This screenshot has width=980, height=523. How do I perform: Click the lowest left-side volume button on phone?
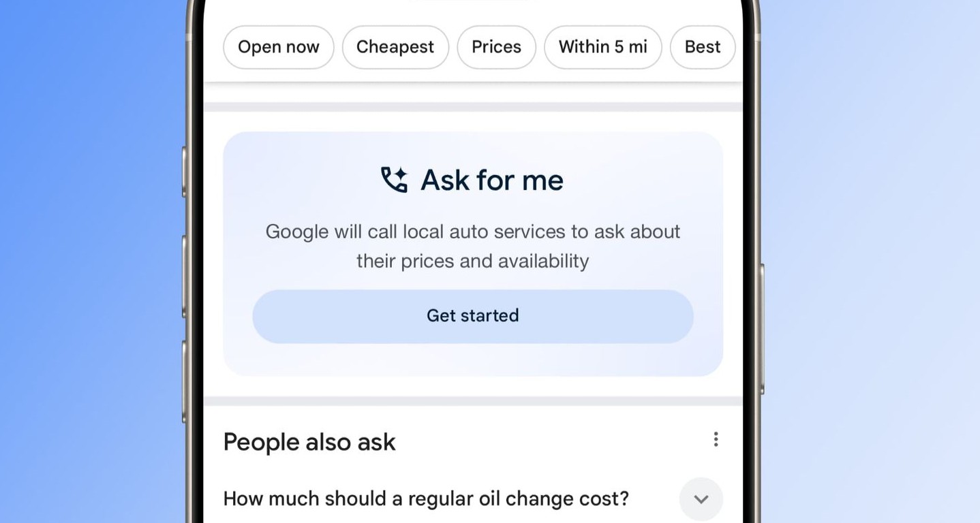click(184, 381)
